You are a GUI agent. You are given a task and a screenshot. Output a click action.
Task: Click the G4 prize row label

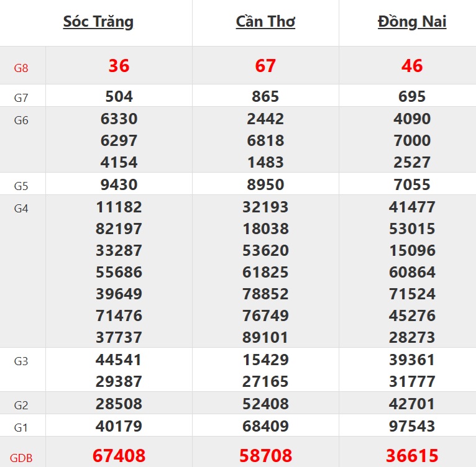click(x=21, y=208)
